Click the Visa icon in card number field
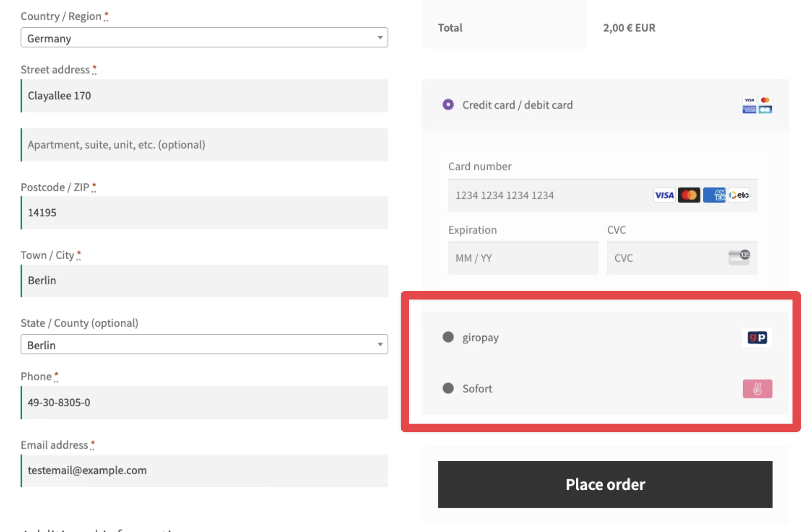The image size is (804, 532). pyautogui.click(x=664, y=195)
